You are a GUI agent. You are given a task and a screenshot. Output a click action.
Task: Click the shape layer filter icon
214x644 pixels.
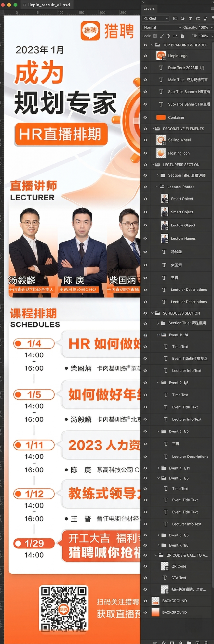(x=198, y=19)
